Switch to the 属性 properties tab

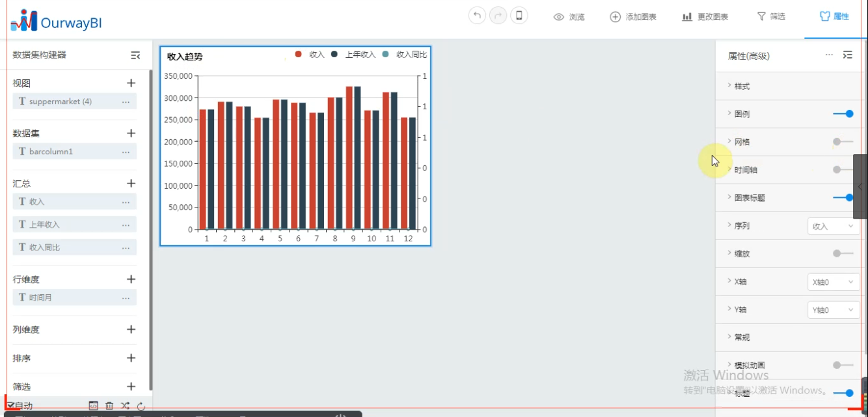click(835, 17)
